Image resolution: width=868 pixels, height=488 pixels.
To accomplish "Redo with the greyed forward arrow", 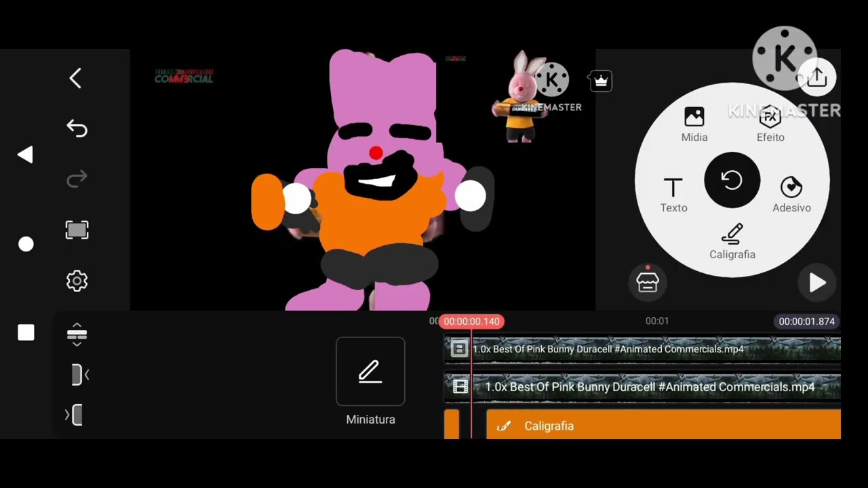I will click(x=77, y=179).
